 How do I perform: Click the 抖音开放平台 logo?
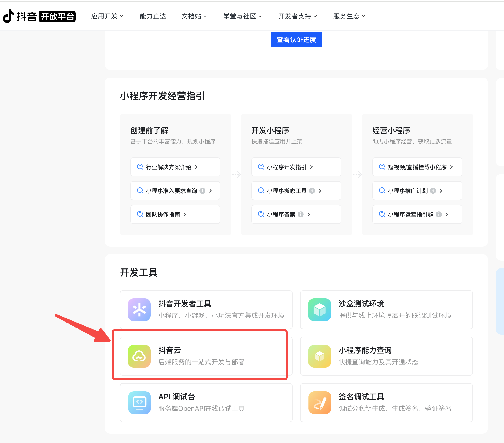coord(39,16)
